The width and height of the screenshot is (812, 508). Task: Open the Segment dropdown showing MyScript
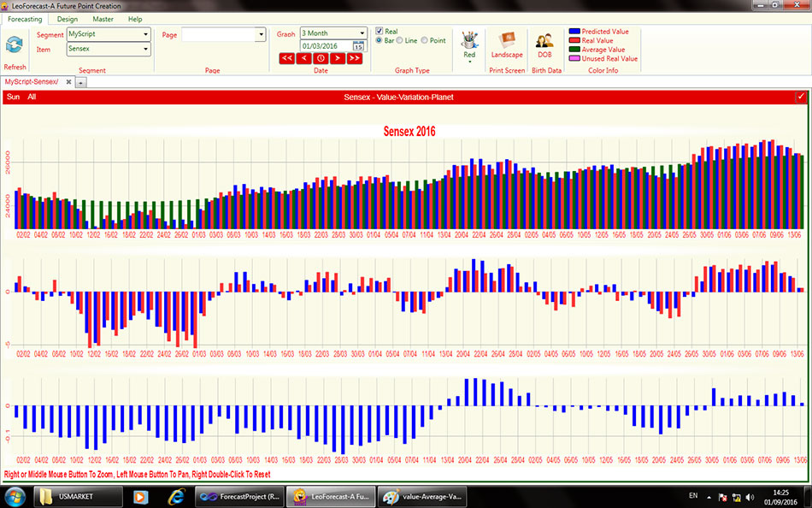(x=109, y=34)
